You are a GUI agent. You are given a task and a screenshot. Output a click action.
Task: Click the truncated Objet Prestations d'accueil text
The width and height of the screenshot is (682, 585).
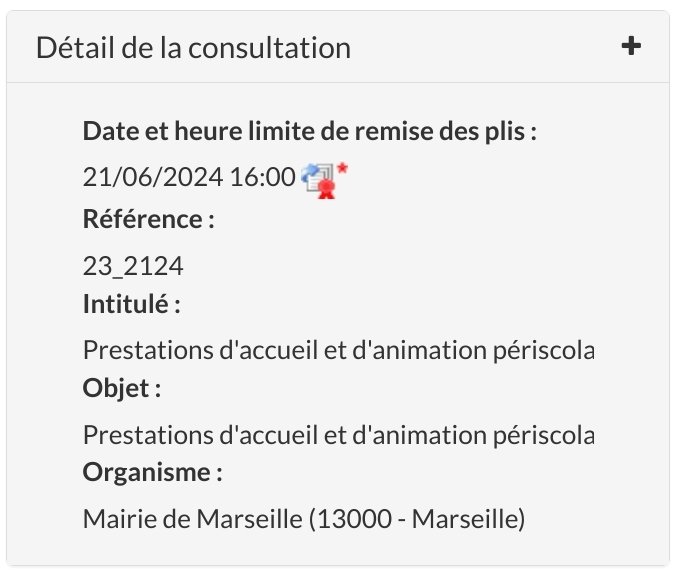[x=338, y=435]
